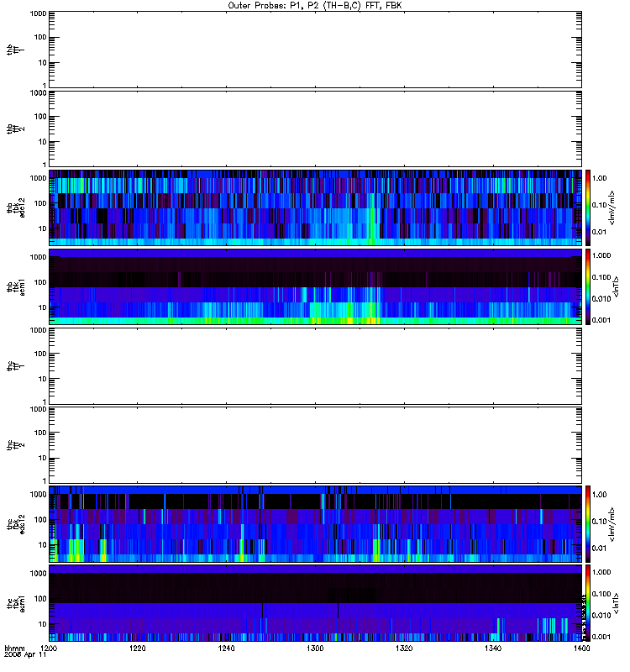Click '0.100' on the thb scm1 color scale
630x672 pixels.
click(601, 277)
